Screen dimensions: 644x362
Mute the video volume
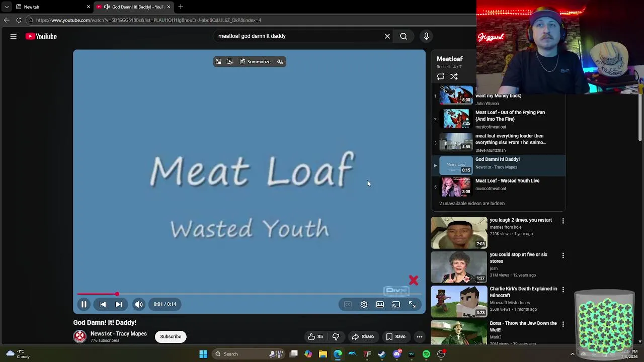(139, 304)
